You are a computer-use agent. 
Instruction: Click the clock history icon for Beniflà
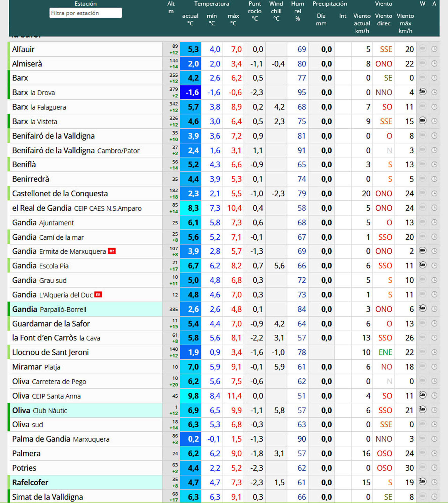pos(434,165)
